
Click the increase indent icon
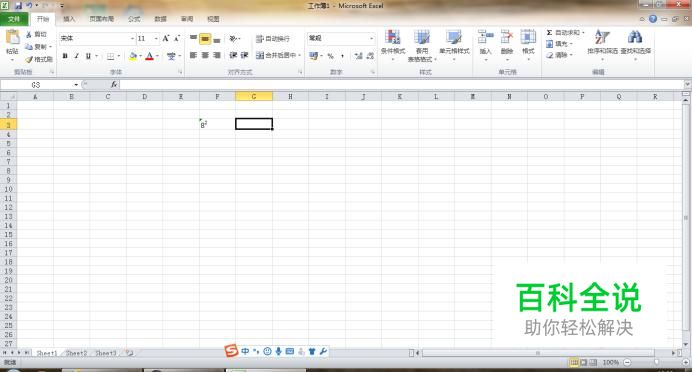[244, 55]
